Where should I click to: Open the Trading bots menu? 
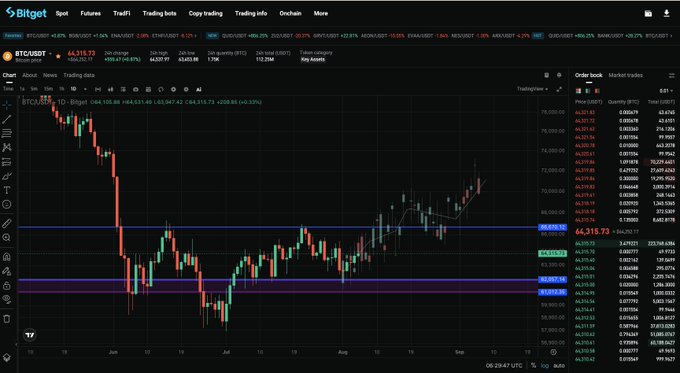point(160,13)
